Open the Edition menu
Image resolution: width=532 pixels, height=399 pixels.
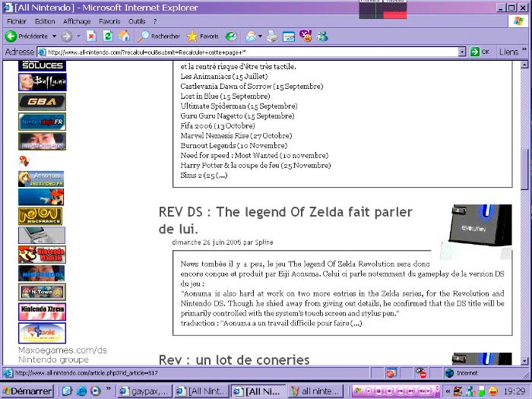pyautogui.click(x=45, y=21)
